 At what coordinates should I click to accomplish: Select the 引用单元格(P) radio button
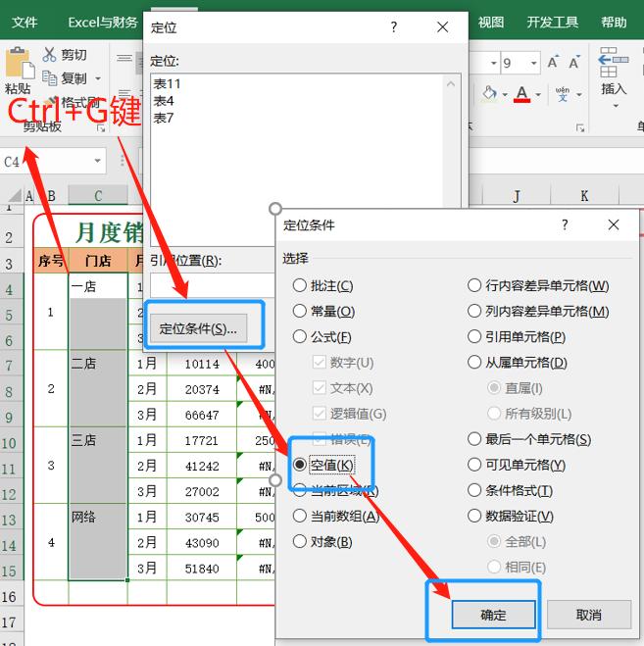(x=474, y=336)
